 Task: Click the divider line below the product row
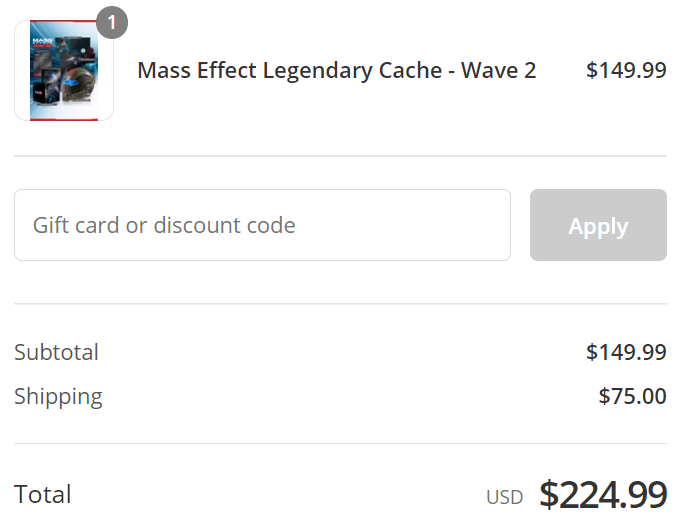tap(340, 156)
